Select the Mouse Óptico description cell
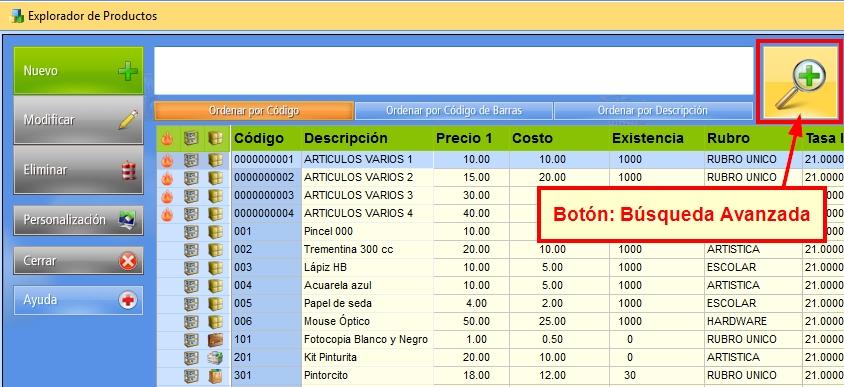Screen dimensions: 844x387 pyautogui.click(x=367, y=321)
